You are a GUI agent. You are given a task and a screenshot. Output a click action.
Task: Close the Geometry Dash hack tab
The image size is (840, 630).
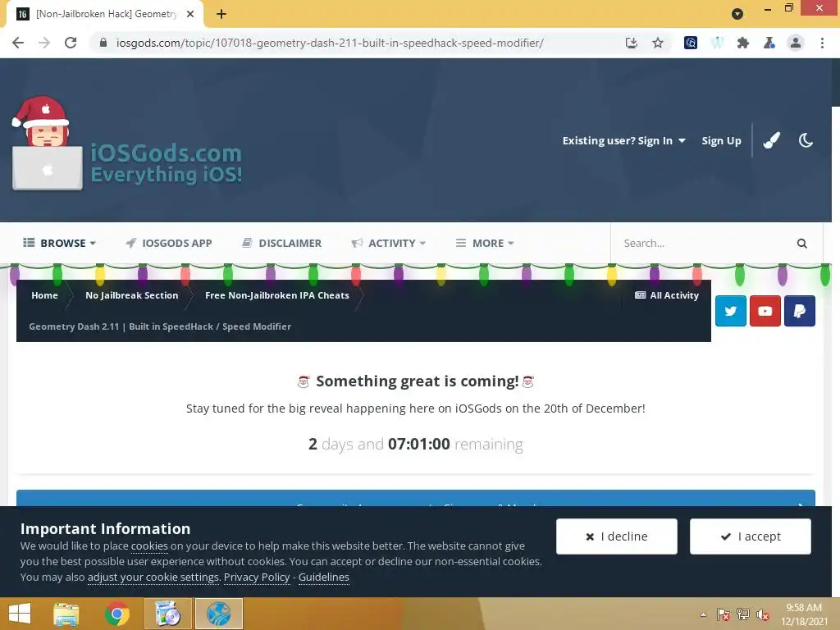tap(190, 14)
